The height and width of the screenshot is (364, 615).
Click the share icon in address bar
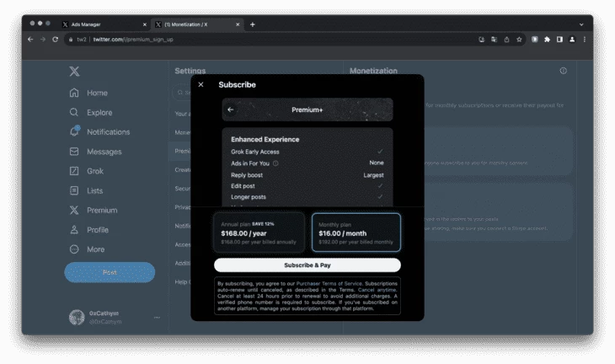[507, 40]
